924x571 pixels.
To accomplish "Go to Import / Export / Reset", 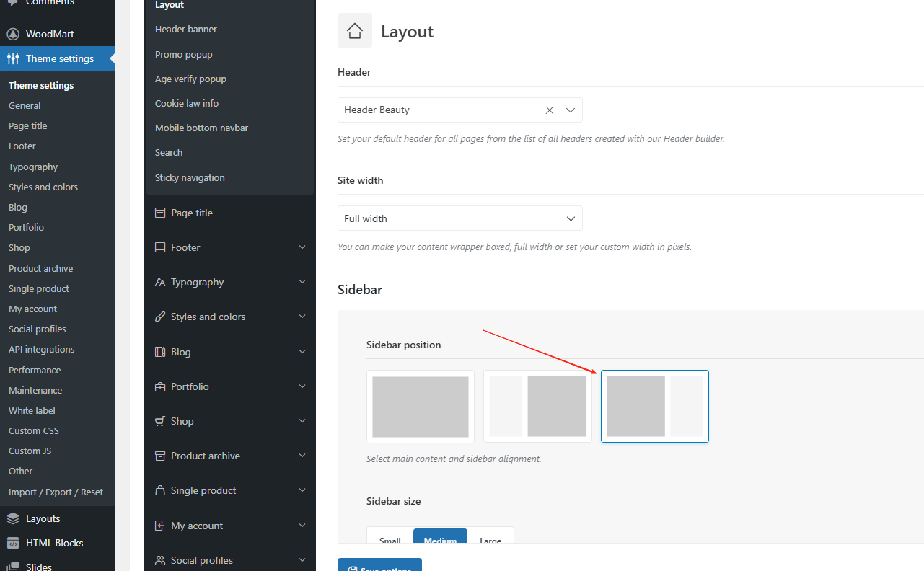I will pyautogui.click(x=56, y=492).
